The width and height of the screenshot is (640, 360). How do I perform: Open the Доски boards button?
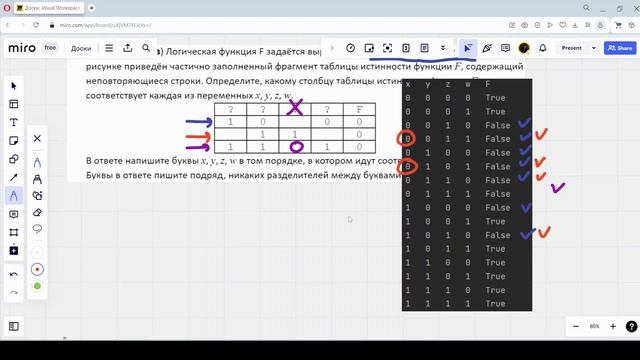point(81,48)
